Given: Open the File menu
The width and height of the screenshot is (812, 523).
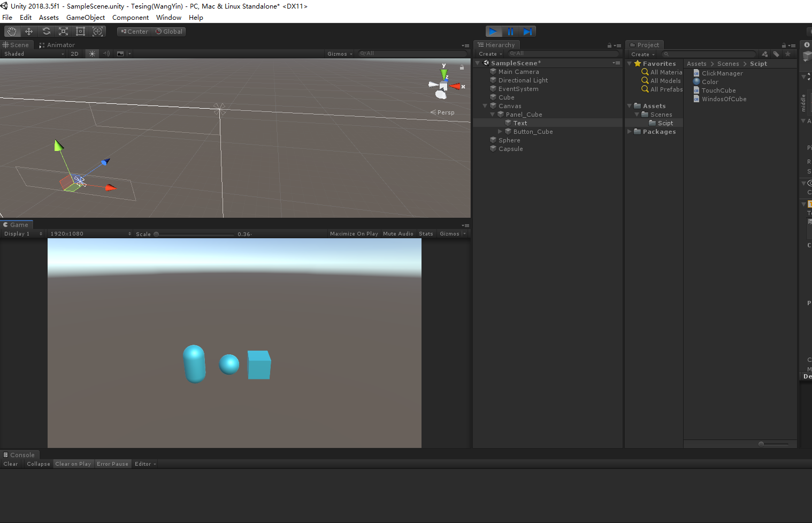Looking at the screenshot, I should 7,17.
